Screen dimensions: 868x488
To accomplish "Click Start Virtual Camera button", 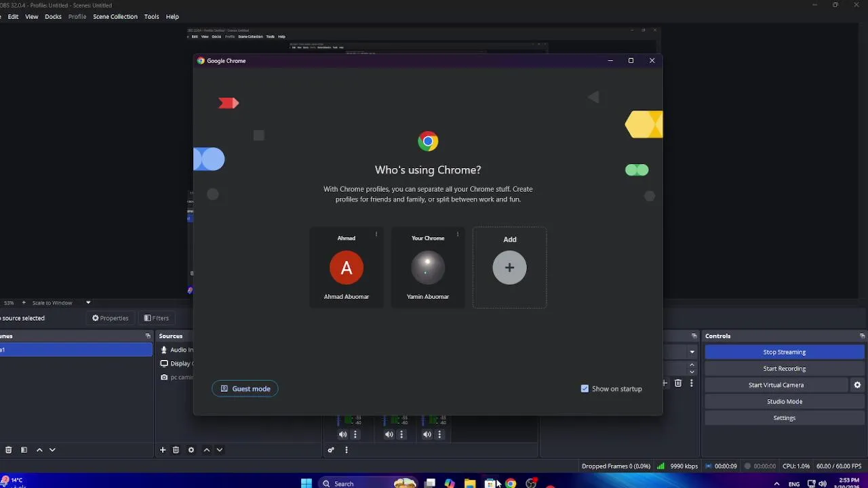I will coord(776,385).
